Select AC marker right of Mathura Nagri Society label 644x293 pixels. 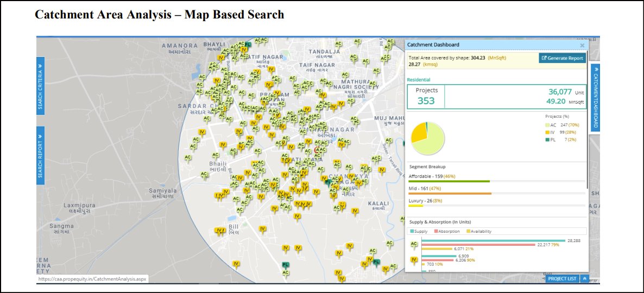point(372,84)
